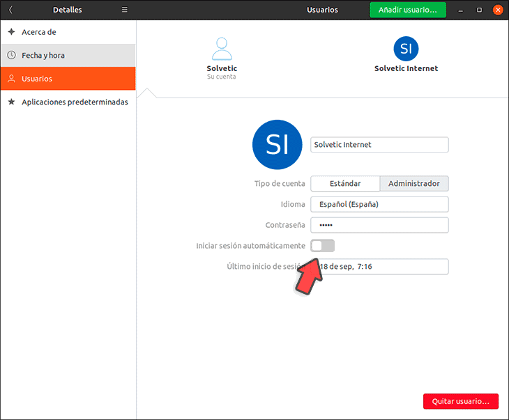Change the large SI profile picture

pyautogui.click(x=278, y=145)
